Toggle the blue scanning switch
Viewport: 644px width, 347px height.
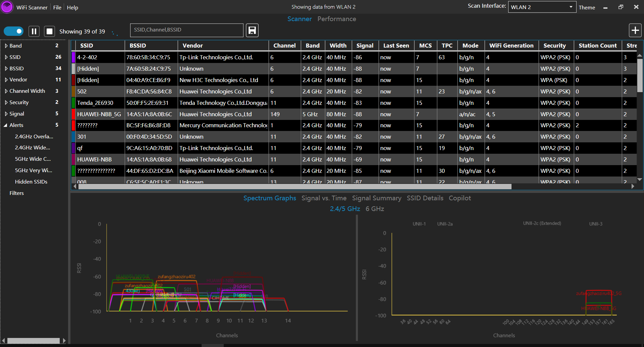click(x=14, y=31)
